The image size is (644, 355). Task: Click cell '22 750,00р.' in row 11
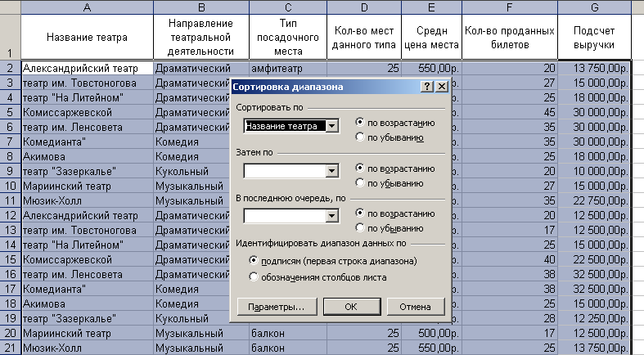point(594,201)
